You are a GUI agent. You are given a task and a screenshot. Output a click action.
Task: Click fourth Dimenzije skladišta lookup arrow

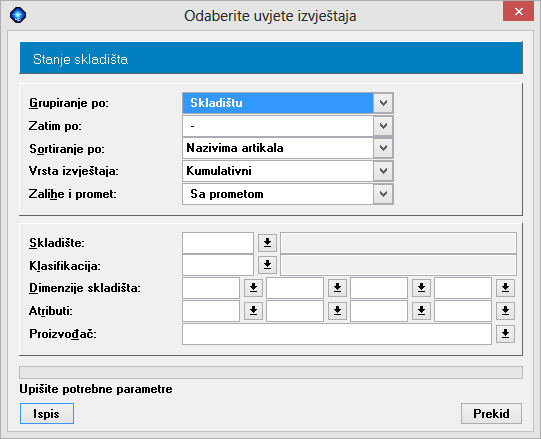(x=505, y=288)
